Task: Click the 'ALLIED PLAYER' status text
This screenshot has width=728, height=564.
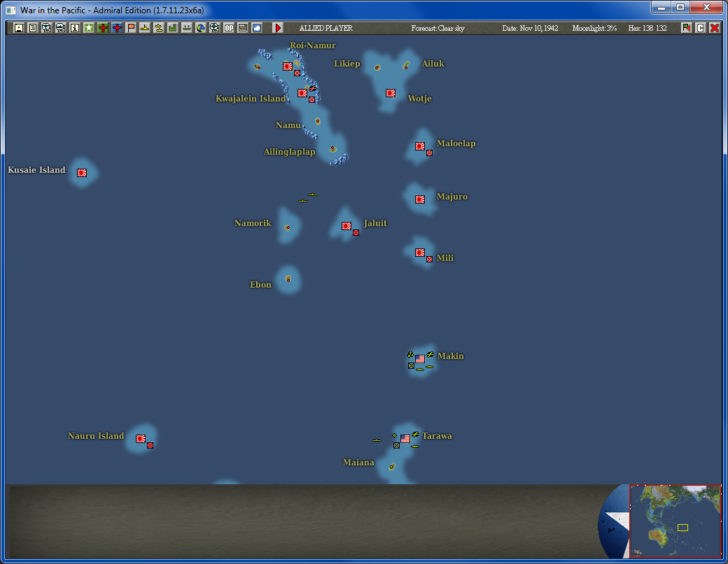Action: click(326, 28)
